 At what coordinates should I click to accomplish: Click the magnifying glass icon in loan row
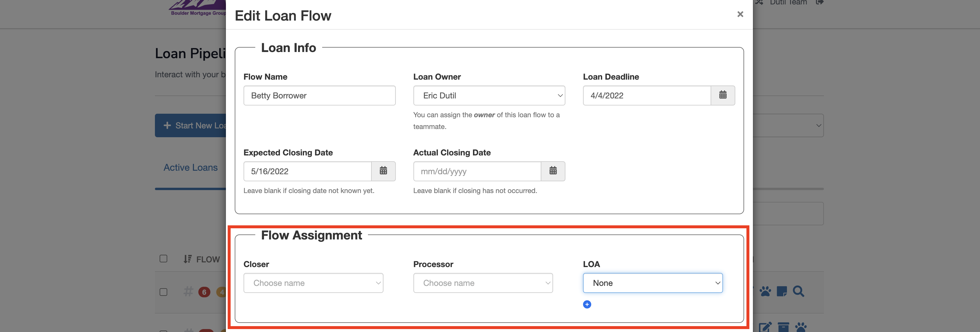pyautogui.click(x=798, y=291)
